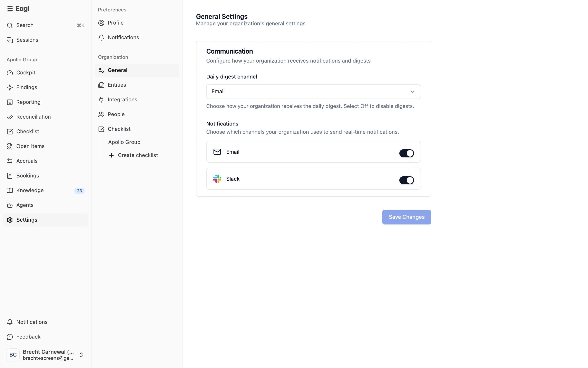This screenshot has height=368, width=588.
Task: Click the BC avatar
Action: tap(13, 355)
